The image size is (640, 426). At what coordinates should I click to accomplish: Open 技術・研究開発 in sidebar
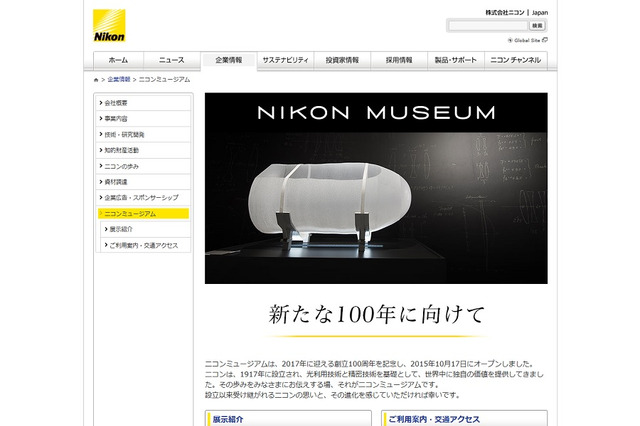[143, 135]
